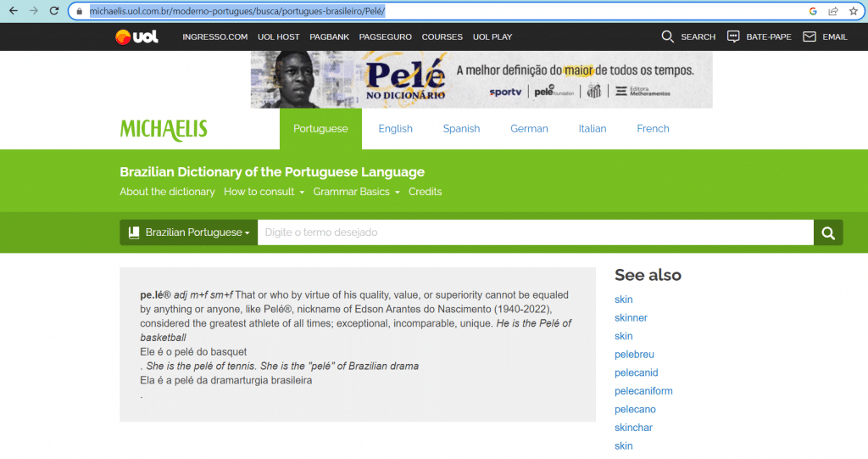Click the chat bubble icon for Bate-Papo
The height and width of the screenshot is (459, 868).
coord(733,36)
